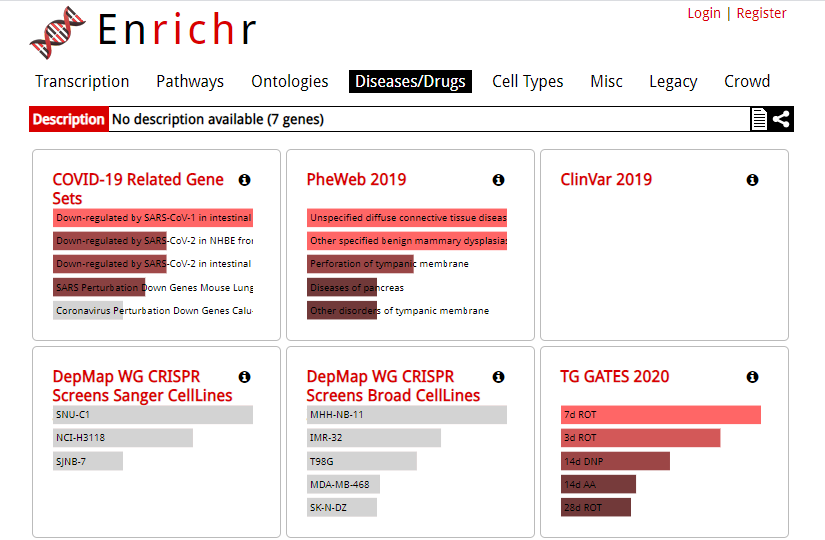The height and width of the screenshot is (540, 825).
Task: Click the Enrichr title text
Action: (177, 29)
